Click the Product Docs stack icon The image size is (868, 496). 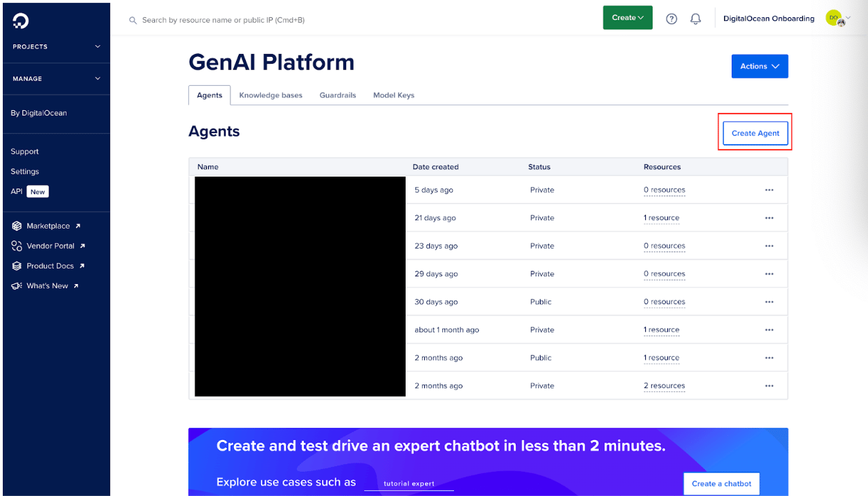tap(17, 266)
